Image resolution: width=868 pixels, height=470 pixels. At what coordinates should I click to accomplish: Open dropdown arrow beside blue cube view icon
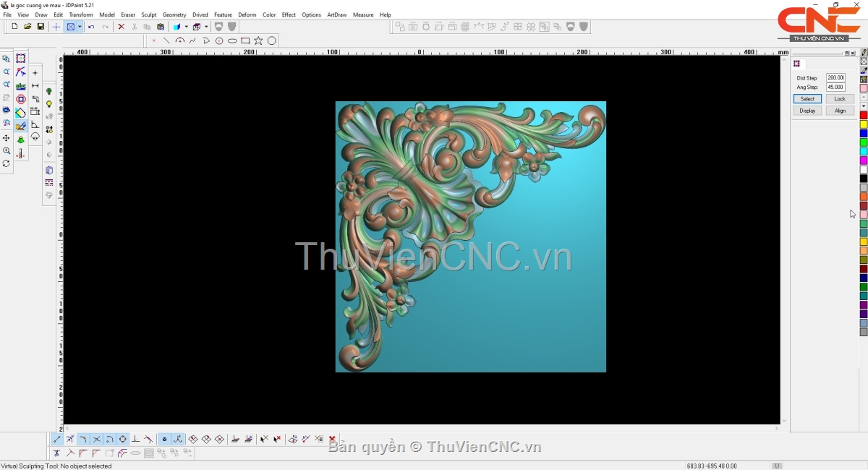point(186,27)
